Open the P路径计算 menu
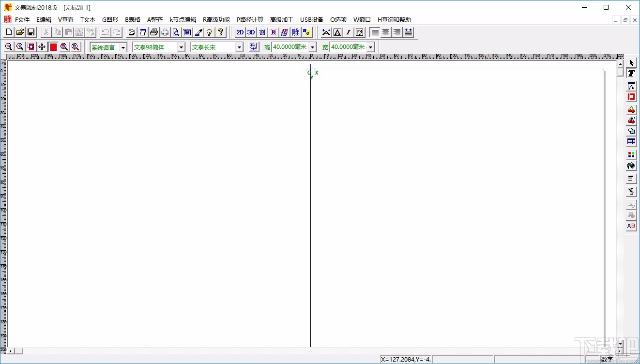The image size is (640, 364). [x=250, y=20]
